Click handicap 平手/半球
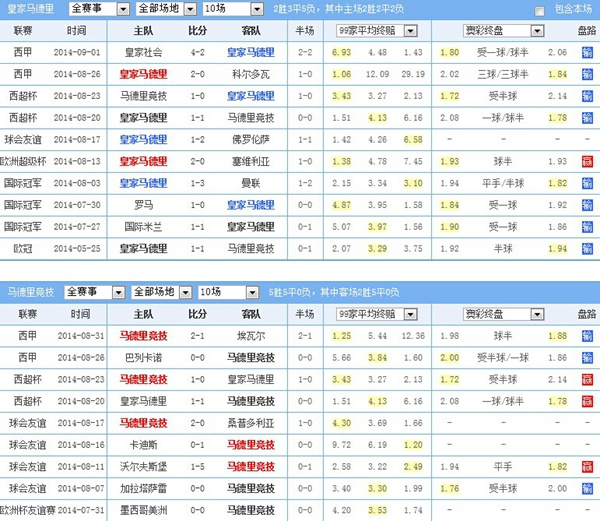 coord(503,183)
